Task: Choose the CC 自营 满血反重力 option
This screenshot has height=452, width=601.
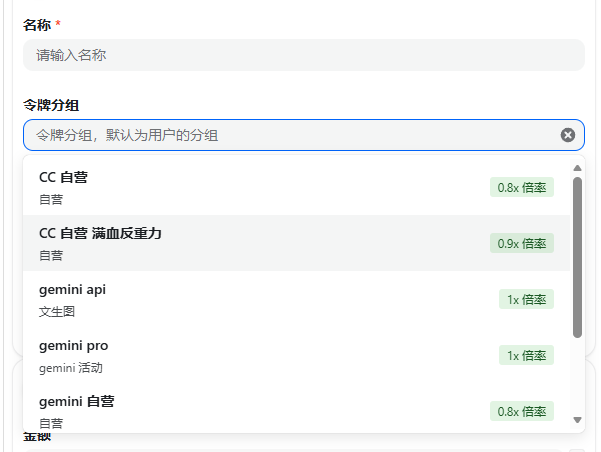Action: 296,243
